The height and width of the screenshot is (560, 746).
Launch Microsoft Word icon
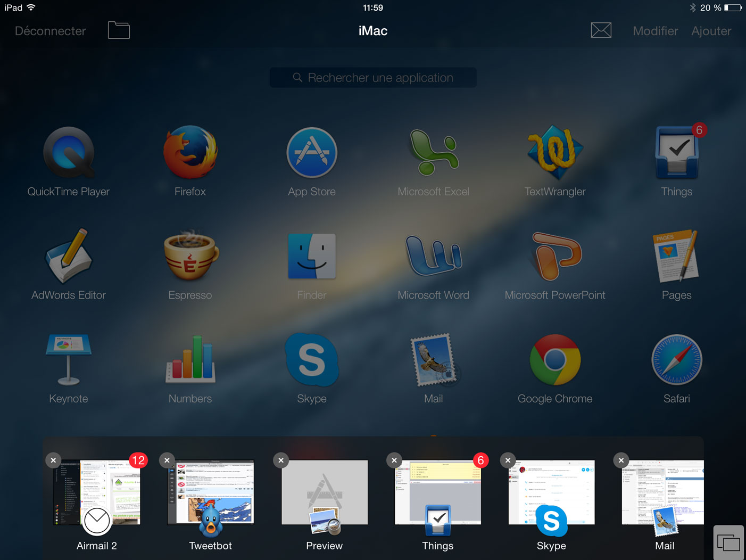tap(434, 256)
